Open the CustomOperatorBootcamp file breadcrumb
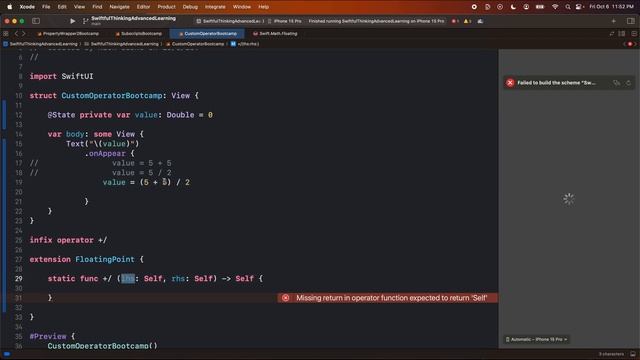640x360 pixels. [x=195, y=44]
